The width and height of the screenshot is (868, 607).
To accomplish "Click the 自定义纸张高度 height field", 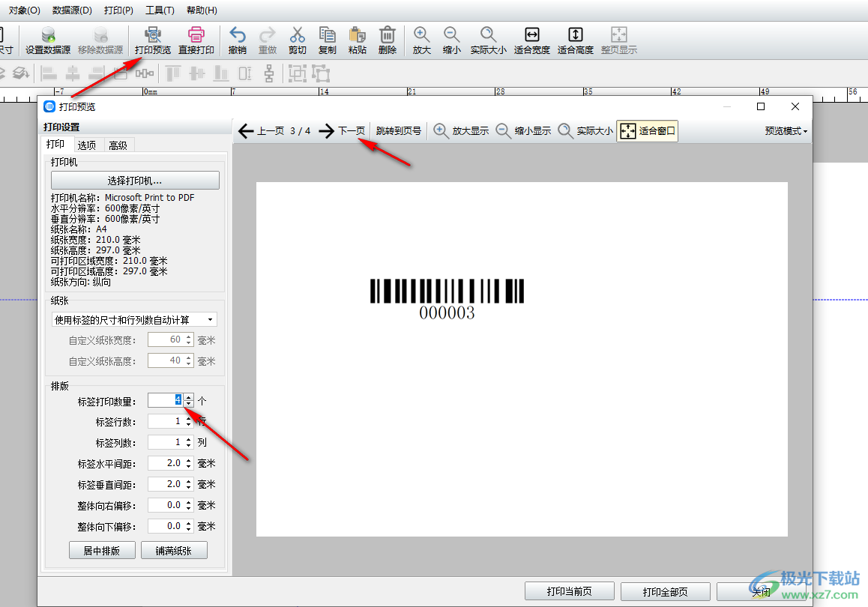I will point(166,360).
